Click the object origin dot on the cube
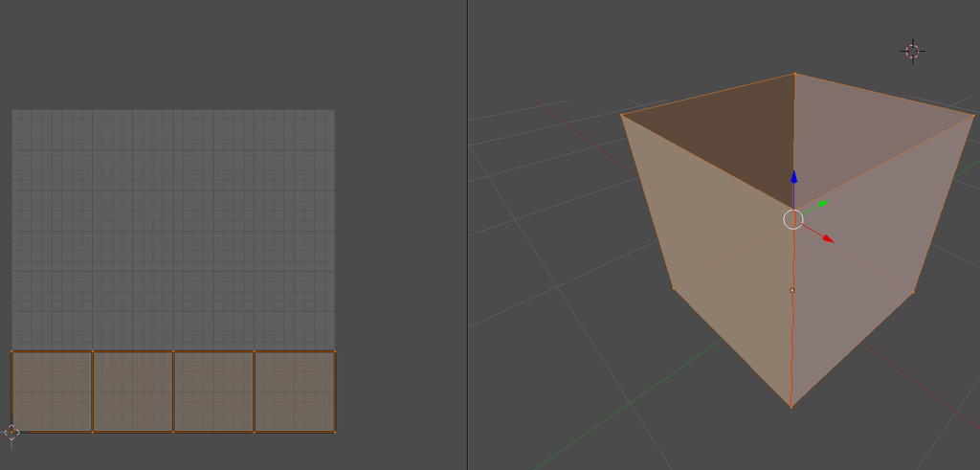The image size is (980, 470). (x=791, y=290)
